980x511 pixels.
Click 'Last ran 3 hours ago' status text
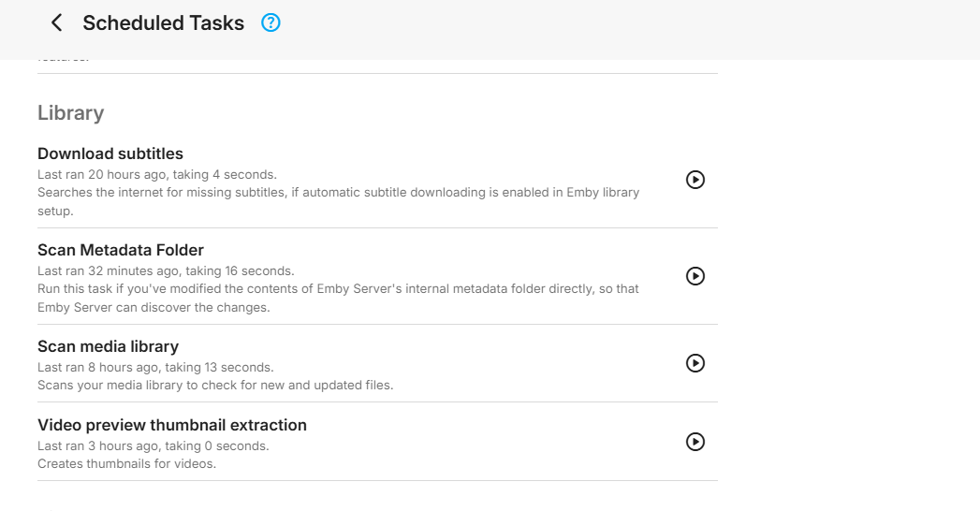(x=153, y=445)
